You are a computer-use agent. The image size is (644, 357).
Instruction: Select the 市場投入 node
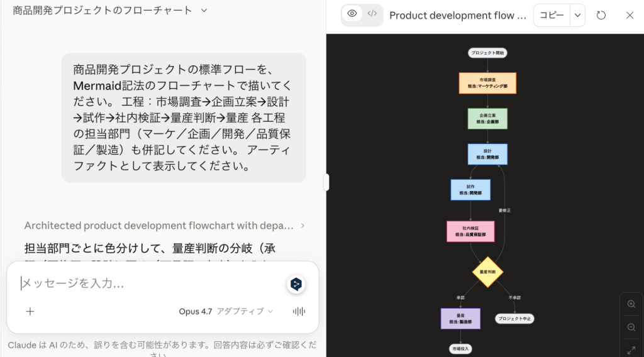[x=460, y=349]
